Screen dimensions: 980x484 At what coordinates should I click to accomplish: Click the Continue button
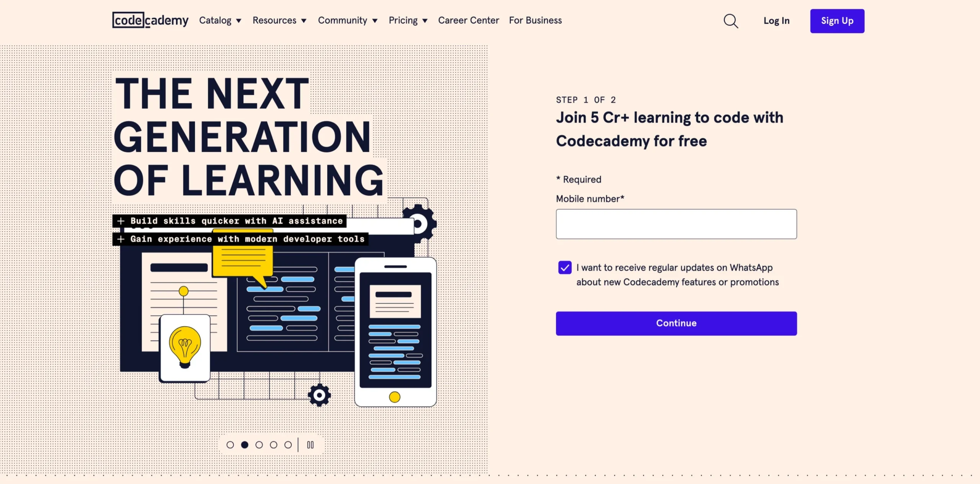point(676,323)
